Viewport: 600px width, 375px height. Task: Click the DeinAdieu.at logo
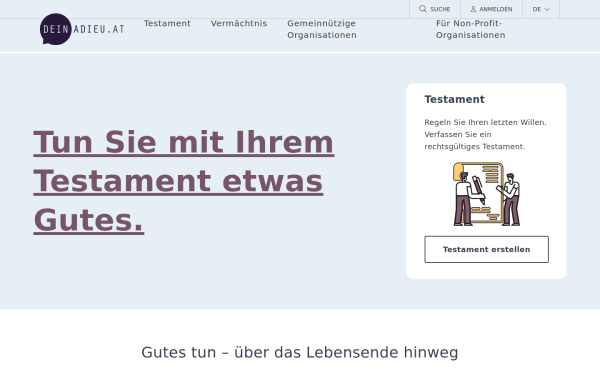[82, 29]
